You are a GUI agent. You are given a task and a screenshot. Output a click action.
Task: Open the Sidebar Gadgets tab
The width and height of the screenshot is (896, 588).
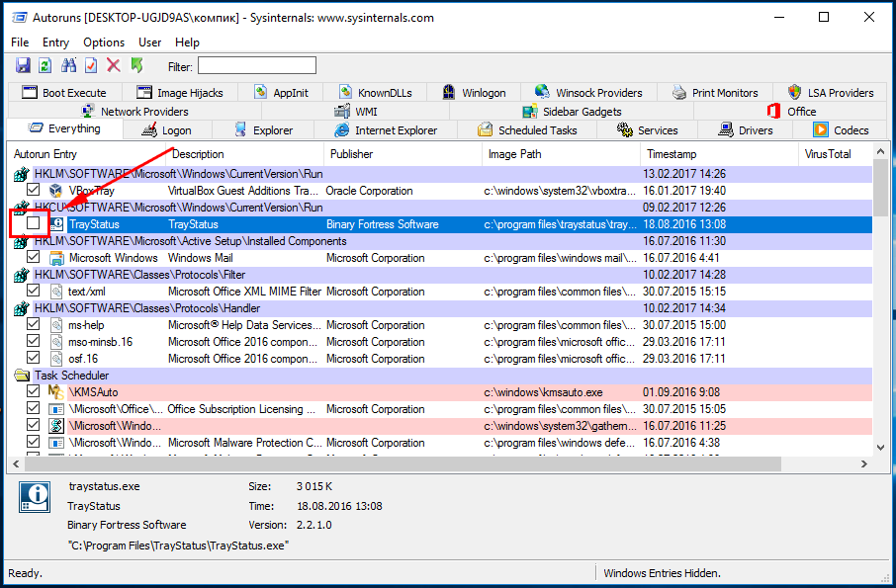572,112
